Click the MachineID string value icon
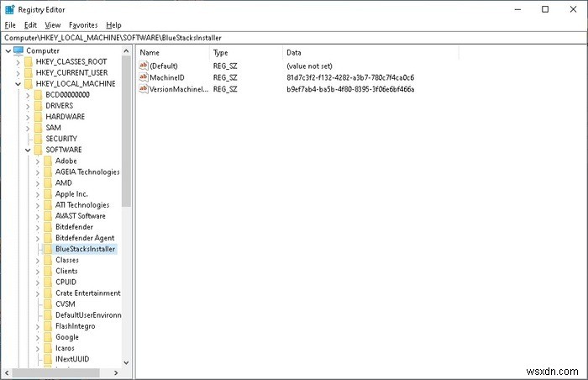Image resolution: width=588 pixels, height=380 pixels. tap(144, 77)
